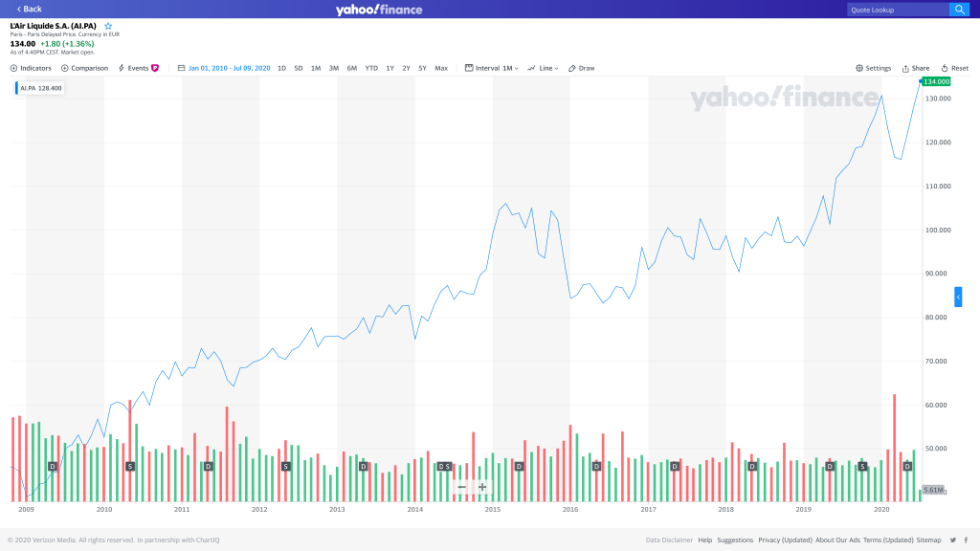Viewport: 980px width, 551px height.
Task: Select the YTD time range
Action: pos(371,68)
